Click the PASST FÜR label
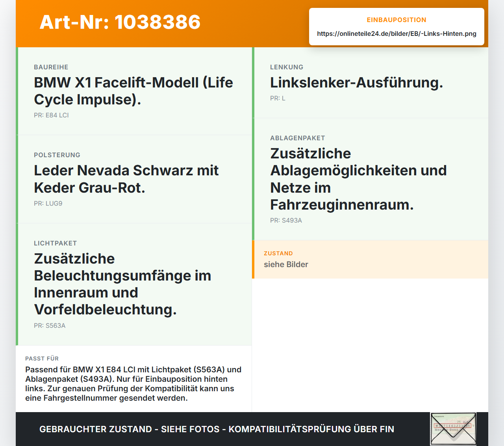The height and width of the screenshot is (446, 504). pos(42,359)
